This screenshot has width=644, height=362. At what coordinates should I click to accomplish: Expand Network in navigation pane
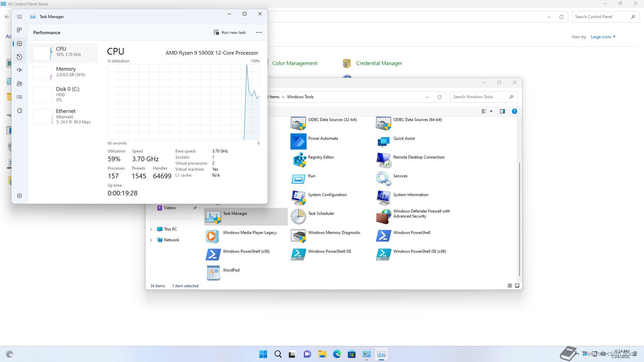coord(151,240)
